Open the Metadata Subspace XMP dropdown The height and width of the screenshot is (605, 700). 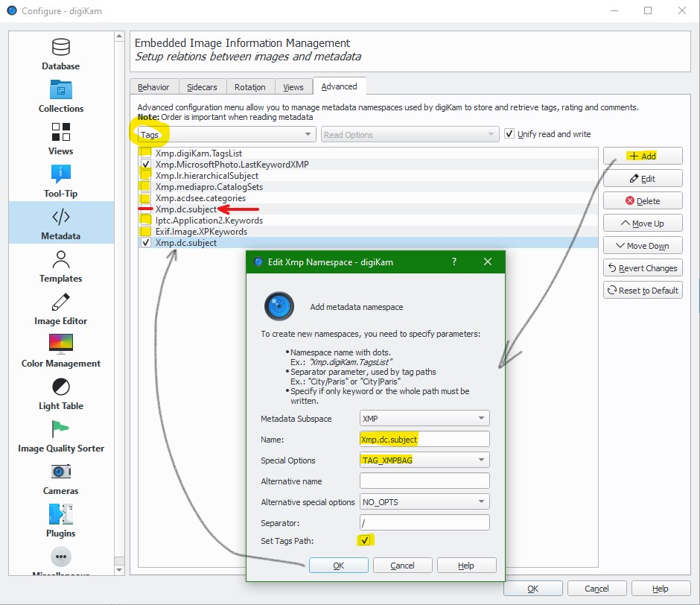(424, 418)
